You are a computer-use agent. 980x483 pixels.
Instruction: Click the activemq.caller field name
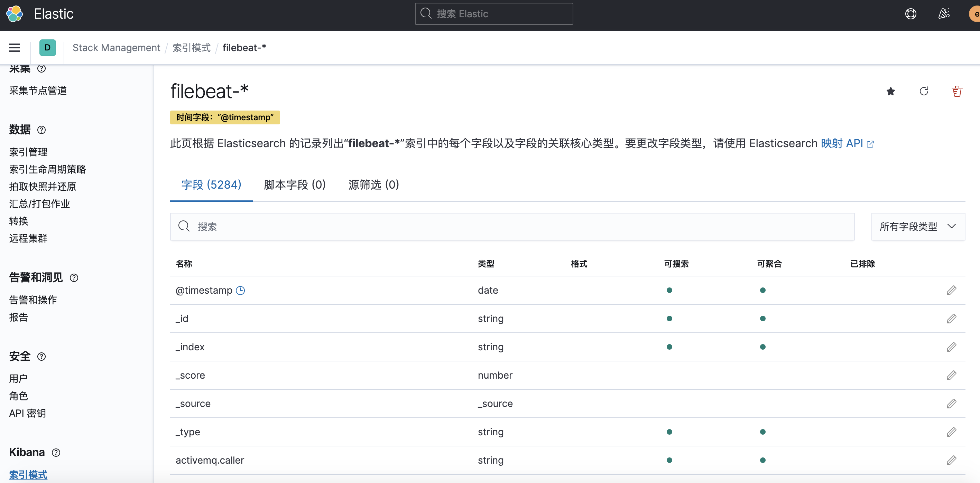[x=210, y=460]
